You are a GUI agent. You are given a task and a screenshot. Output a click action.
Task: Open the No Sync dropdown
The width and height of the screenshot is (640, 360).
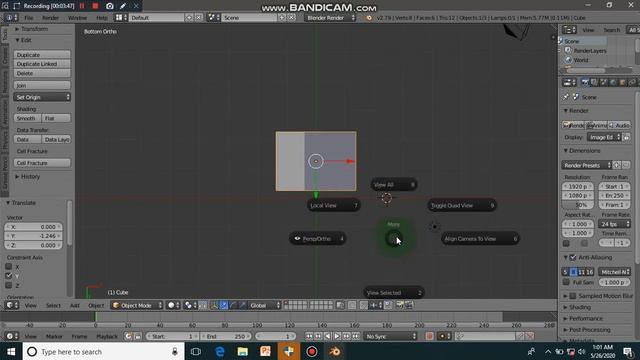coord(391,336)
